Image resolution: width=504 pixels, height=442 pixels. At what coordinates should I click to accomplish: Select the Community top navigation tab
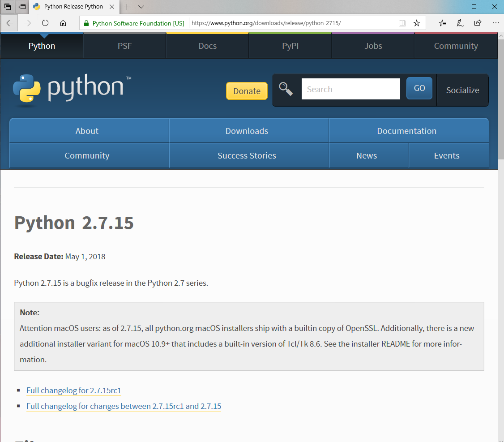point(456,46)
